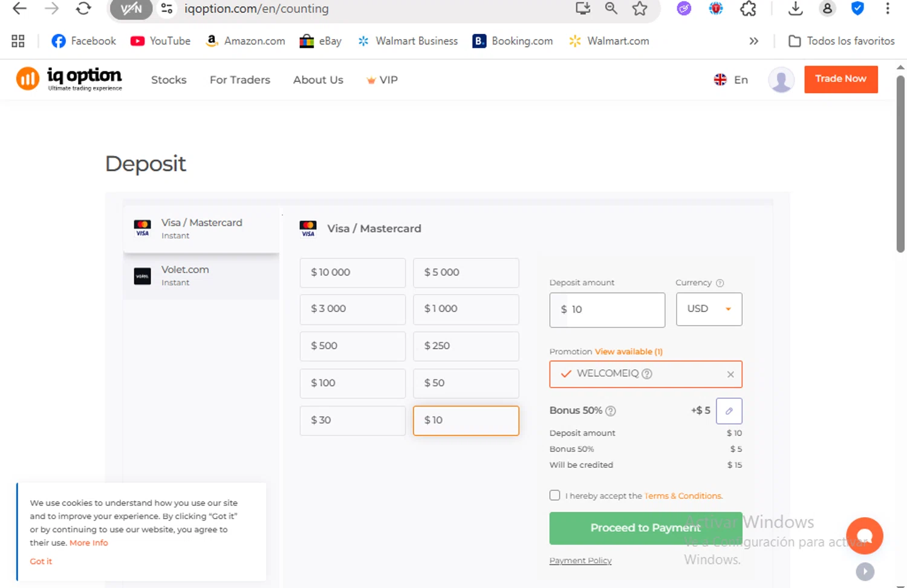This screenshot has width=907, height=588.
Task: Click the IQ Option logo
Action: [x=69, y=79]
